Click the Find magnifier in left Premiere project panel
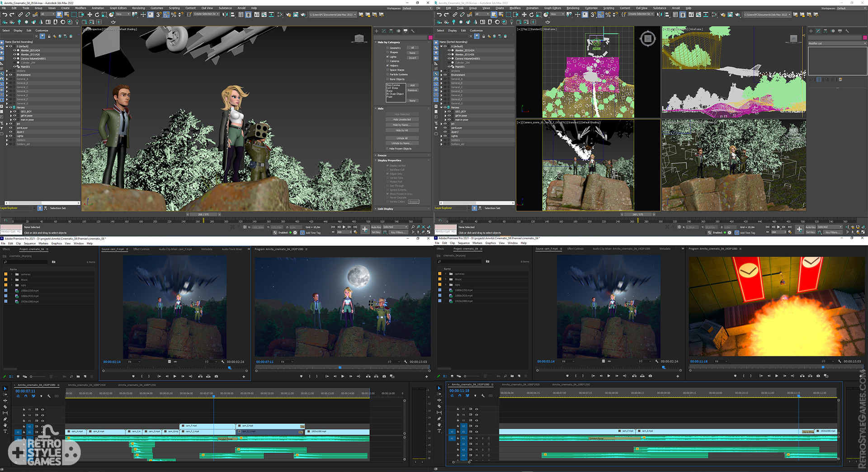868x472 pixels. (71, 376)
